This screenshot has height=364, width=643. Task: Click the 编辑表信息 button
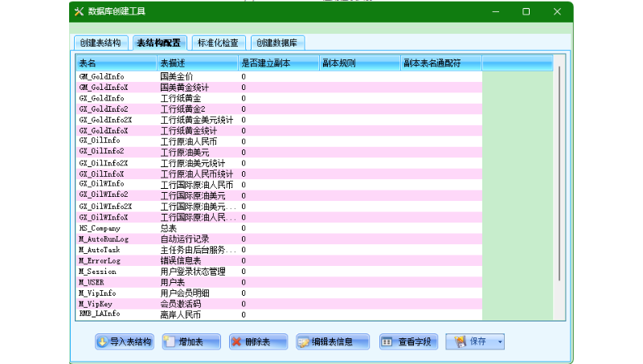333,342
